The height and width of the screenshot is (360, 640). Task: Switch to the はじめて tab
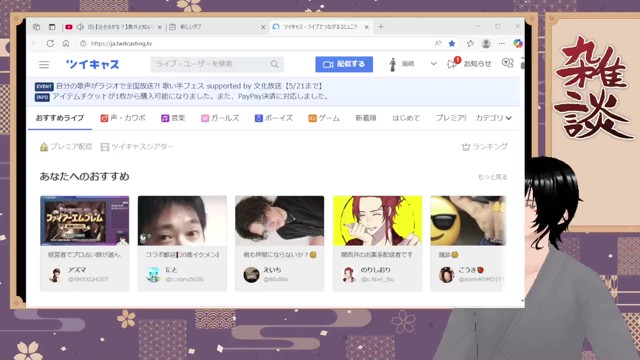pyautogui.click(x=406, y=118)
